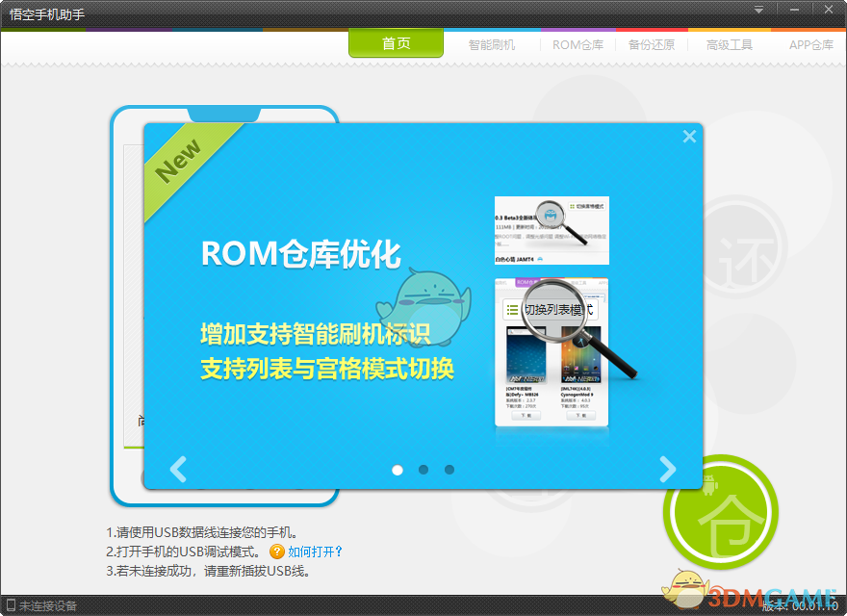
Task: Select the third slide indicator dot
Action: pos(449,470)
